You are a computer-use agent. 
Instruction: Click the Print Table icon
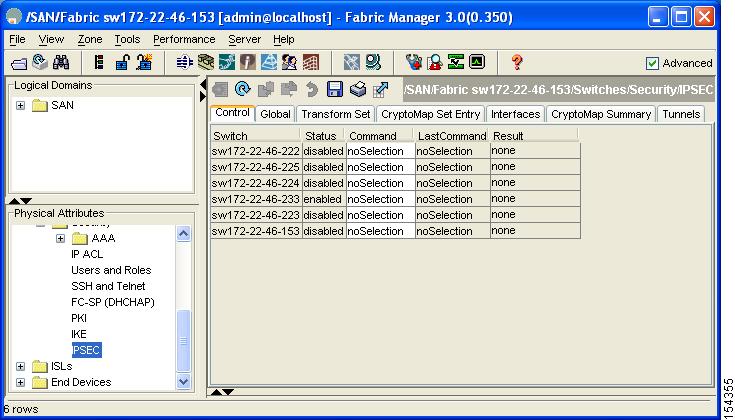tap(358, 90)
